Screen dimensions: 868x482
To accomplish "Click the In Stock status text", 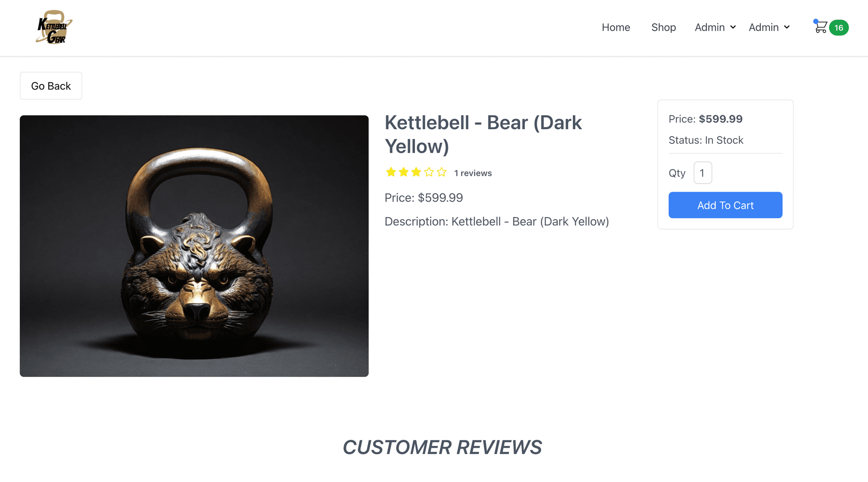I will coord(724,140).
